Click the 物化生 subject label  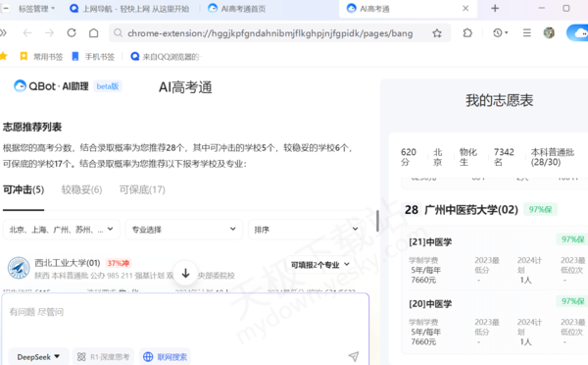tap(468, 157)
